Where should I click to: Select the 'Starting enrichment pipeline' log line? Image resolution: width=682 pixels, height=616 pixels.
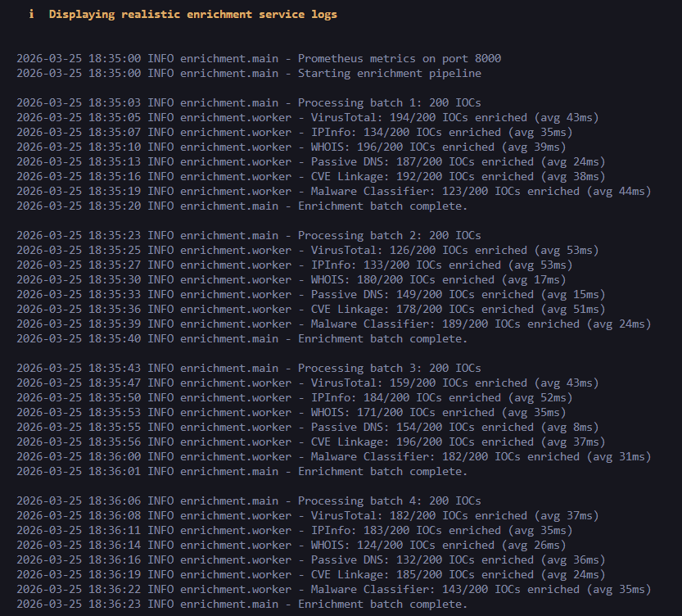click(x=249, y=73)
